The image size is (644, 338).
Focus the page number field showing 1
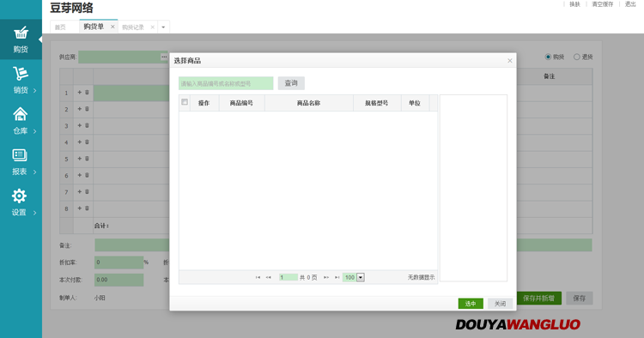click(x=289, y=278)
